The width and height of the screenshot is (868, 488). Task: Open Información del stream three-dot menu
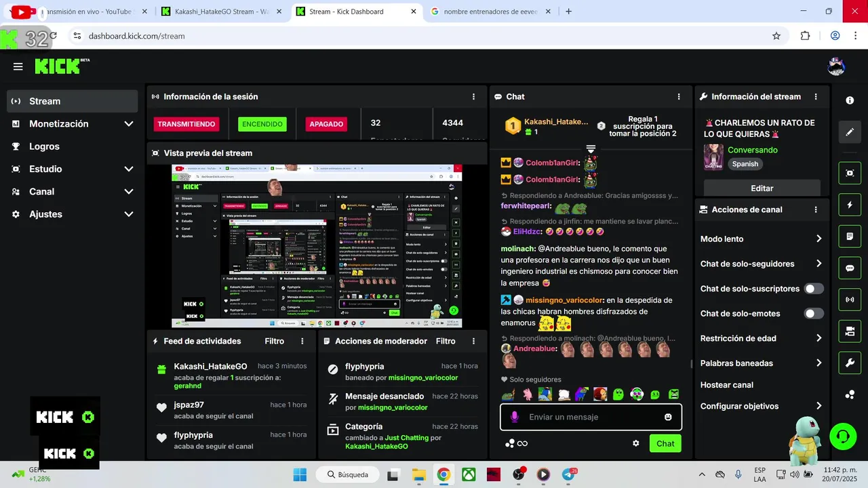coord(816,97)
